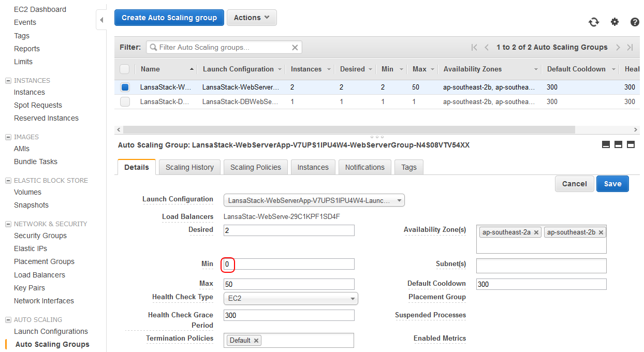Open Snapshots in sidebar

tap(31, 205)
